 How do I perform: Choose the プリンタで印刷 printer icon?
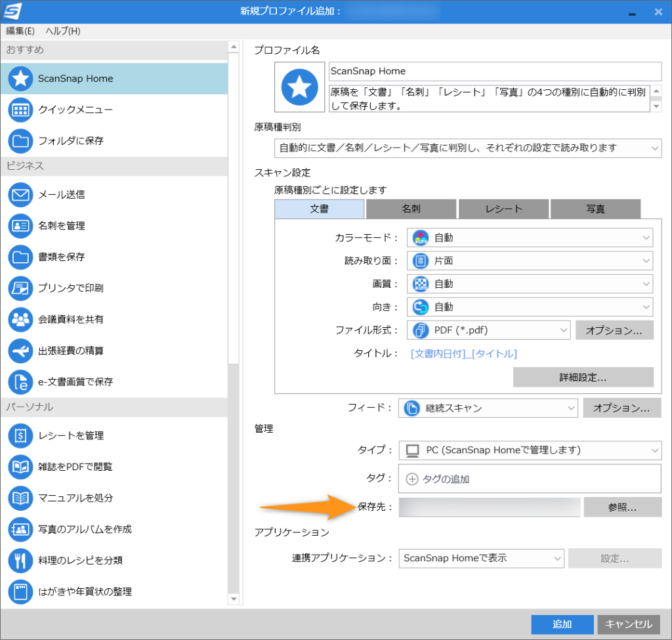20,289
